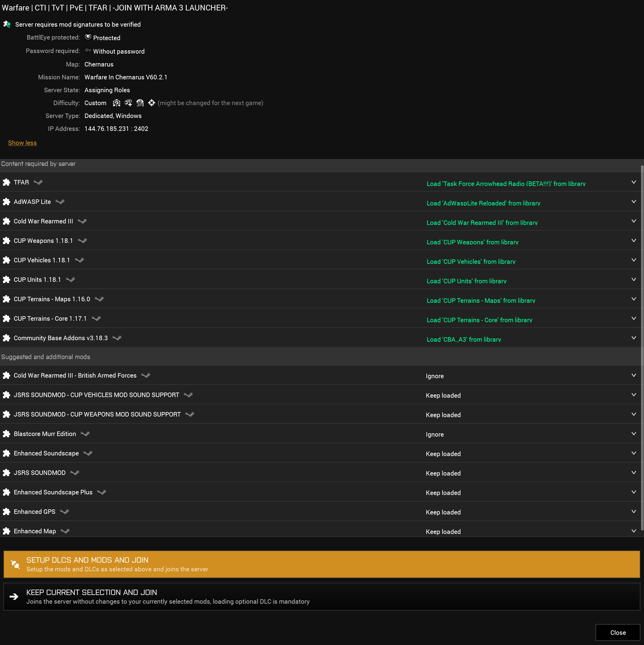Click the mod signature verification icon

tap(7, 24)
